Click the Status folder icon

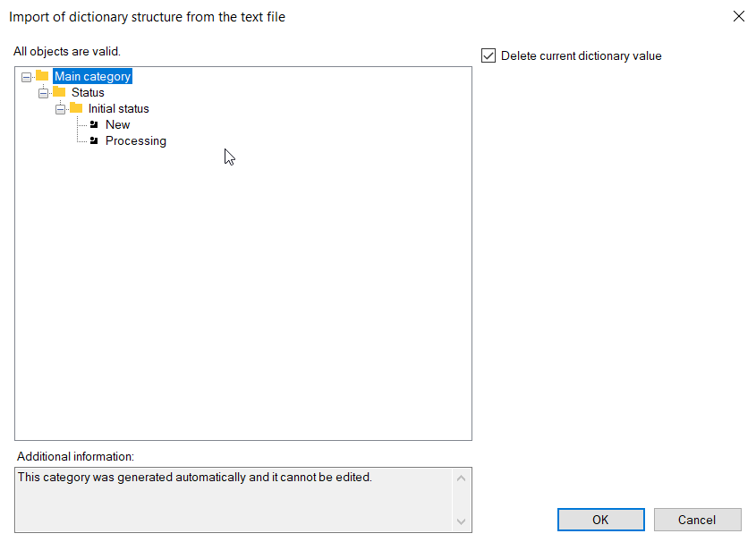[x=59, y=92]
